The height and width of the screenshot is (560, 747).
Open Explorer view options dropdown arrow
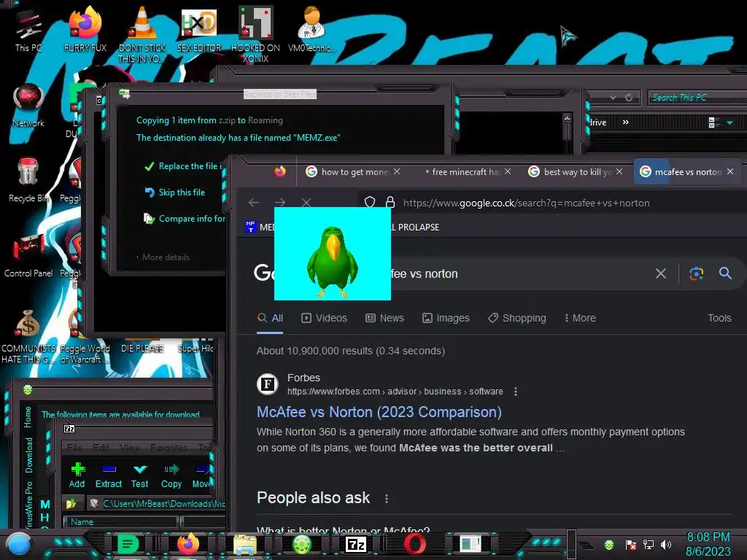coord(729,122)
